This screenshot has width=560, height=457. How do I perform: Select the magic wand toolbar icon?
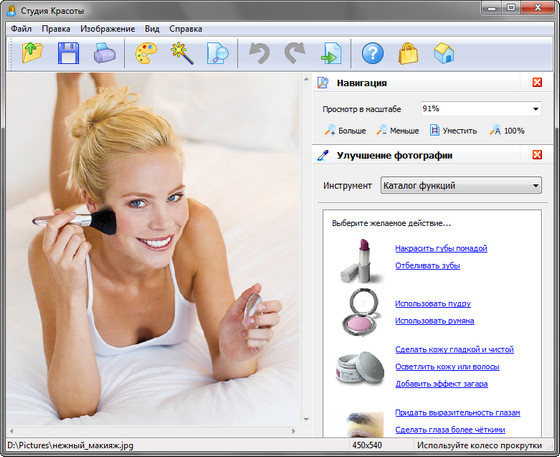(182, 53)
